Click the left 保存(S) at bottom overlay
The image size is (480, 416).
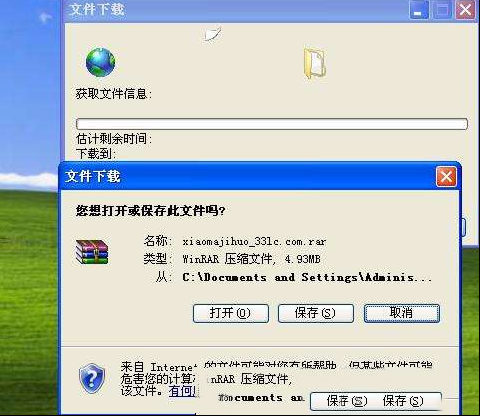(x=347, y=401)
